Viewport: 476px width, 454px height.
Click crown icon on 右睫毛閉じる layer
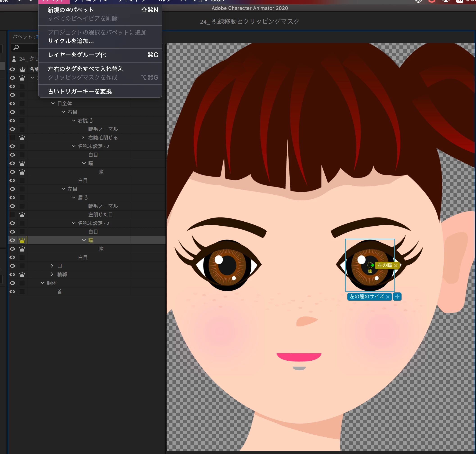tap(22, 138)
